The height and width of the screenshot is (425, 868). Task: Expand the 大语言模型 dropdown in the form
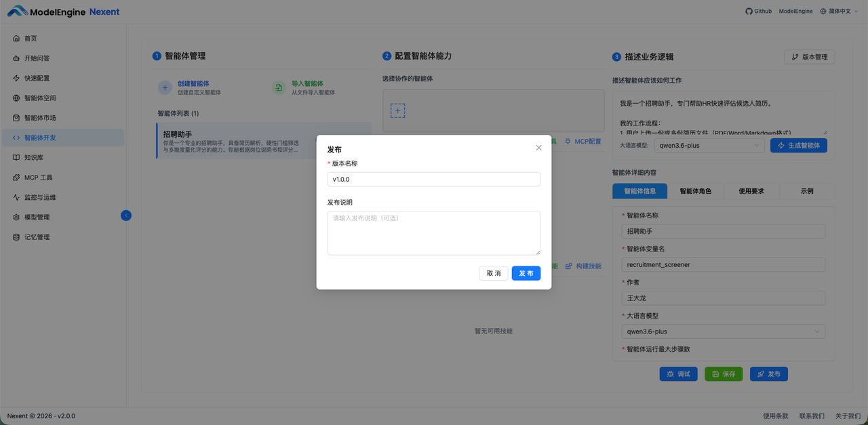tap(723, 331)
